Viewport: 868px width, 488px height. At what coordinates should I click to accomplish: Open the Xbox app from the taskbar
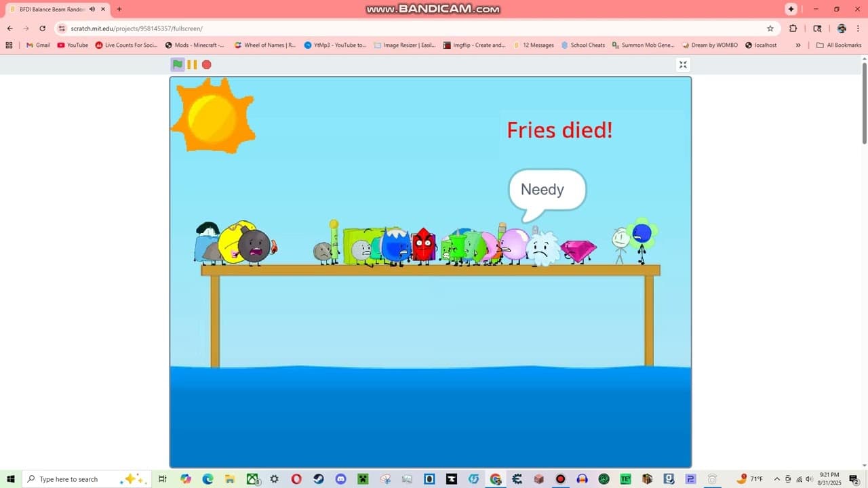point(252,479)
